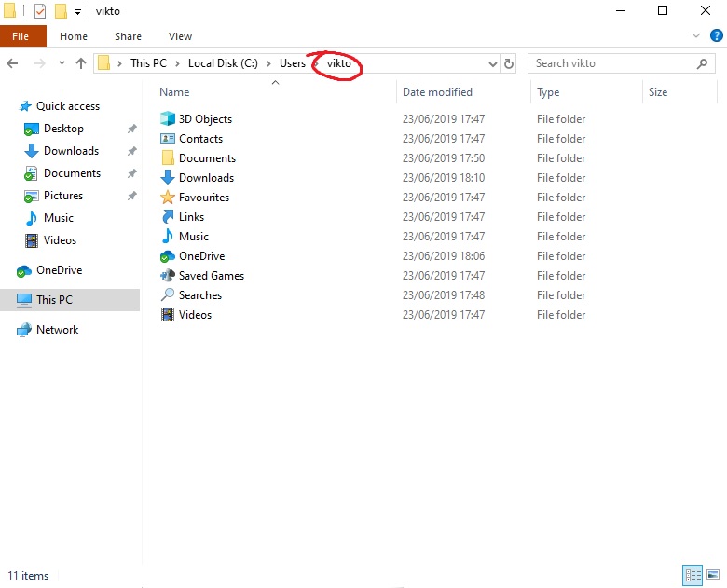Screen dimensions: 727x588
Task: Expand the ribbon with the chevron
Action: [696, 35]
